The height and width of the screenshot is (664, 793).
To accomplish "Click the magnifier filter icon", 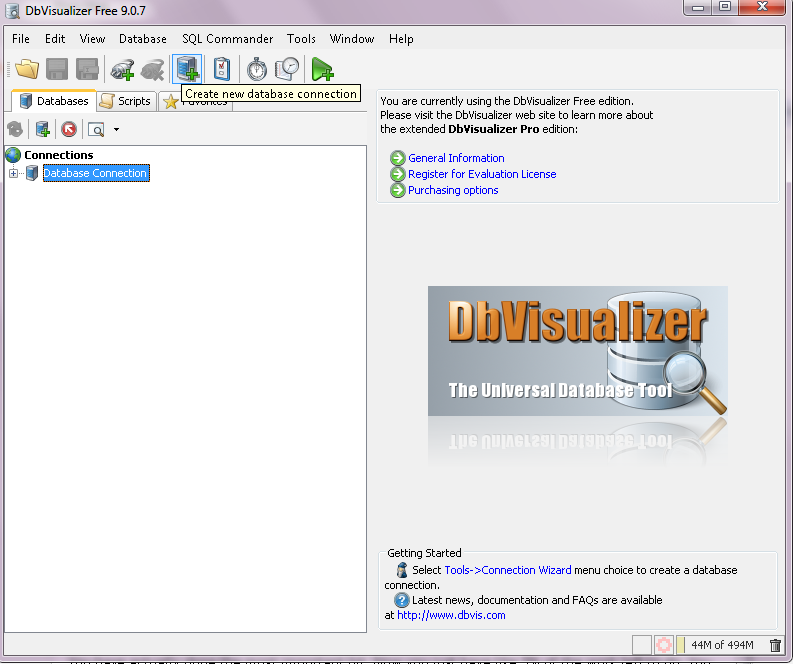I will click(x=96, y=130).
